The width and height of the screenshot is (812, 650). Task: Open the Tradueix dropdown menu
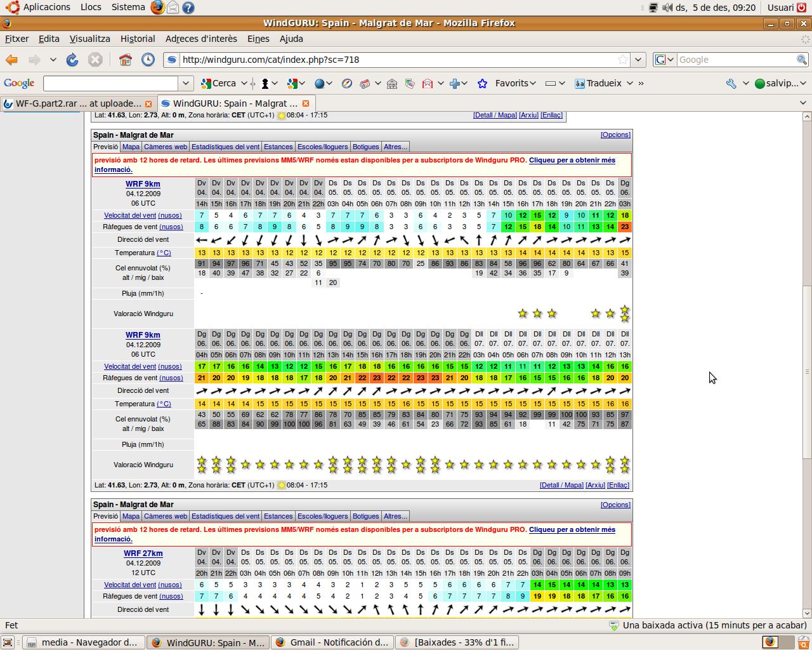pos(629,83)
